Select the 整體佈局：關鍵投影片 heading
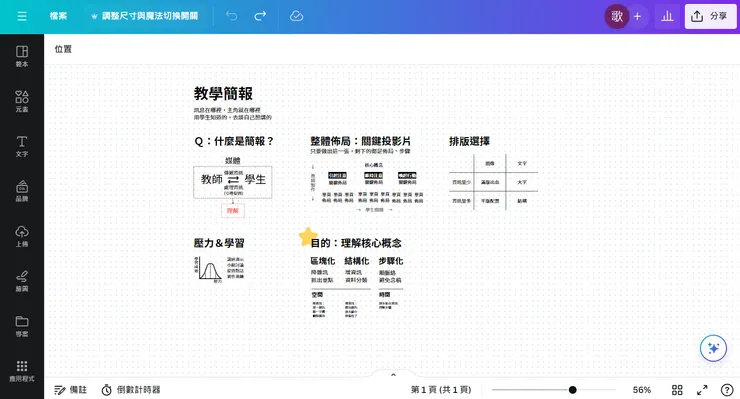740x399 pixels. [361, 141]
